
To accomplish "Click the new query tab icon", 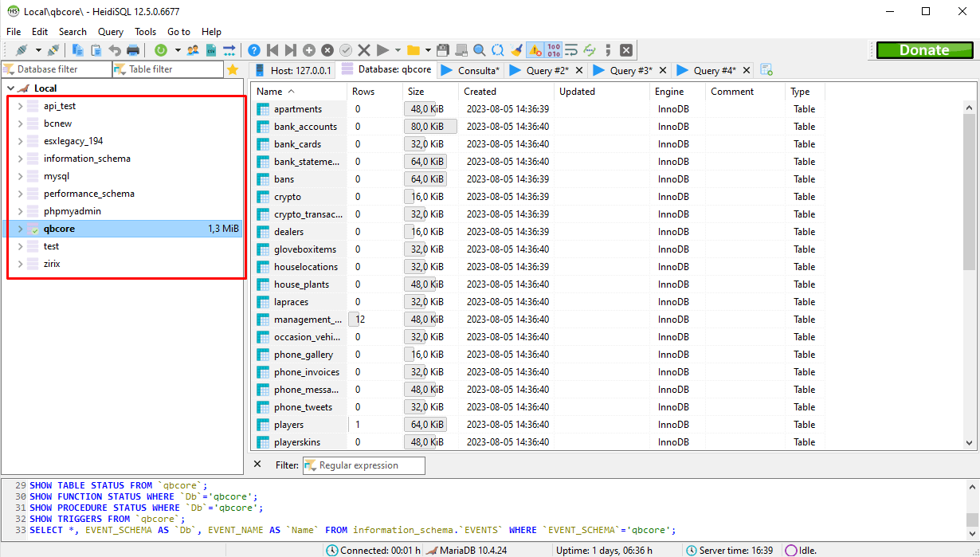I will coord(766,70).
